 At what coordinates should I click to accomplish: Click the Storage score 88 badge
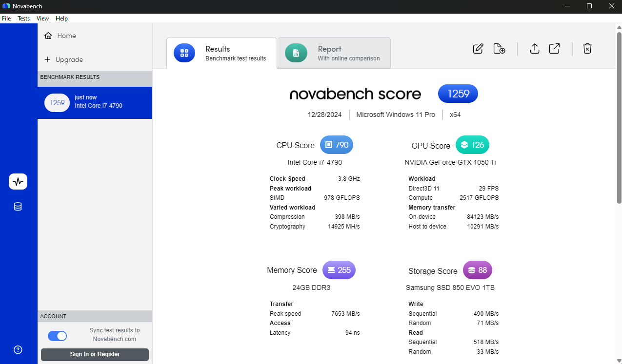[x=478, y=270]
